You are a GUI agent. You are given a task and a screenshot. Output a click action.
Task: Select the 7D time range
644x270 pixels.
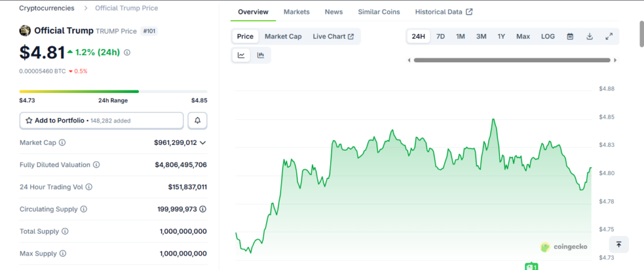tap(440, 36)
